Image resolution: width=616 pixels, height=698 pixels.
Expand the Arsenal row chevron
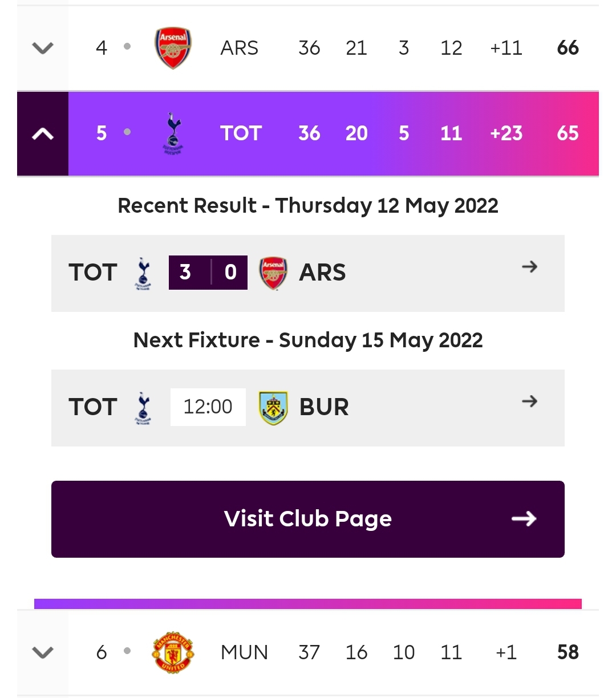43,48
